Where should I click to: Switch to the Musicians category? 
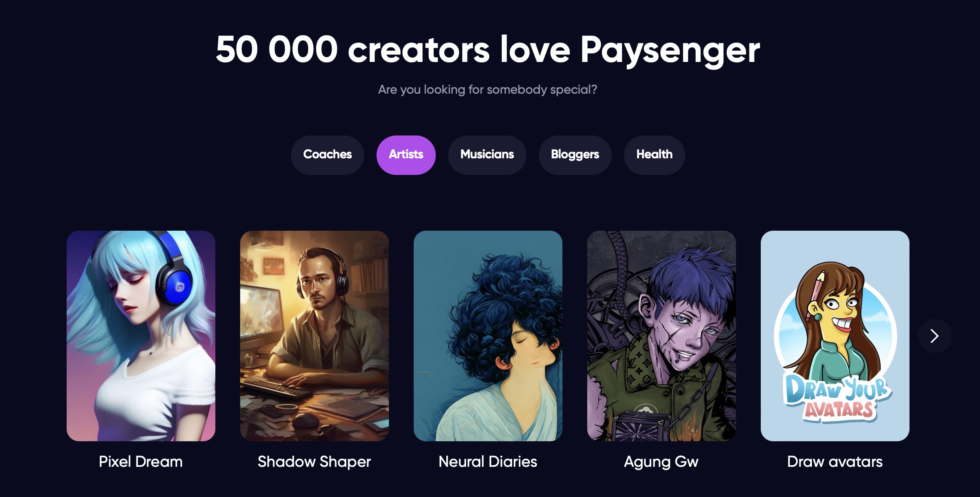(x=487, y=155)
